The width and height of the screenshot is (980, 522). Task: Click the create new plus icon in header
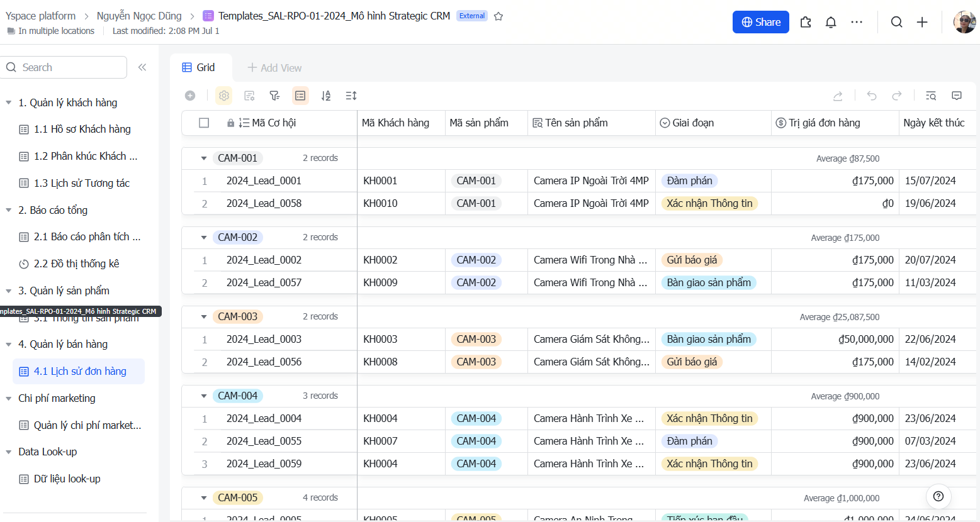pyautogui.click(x=922, y=22)
